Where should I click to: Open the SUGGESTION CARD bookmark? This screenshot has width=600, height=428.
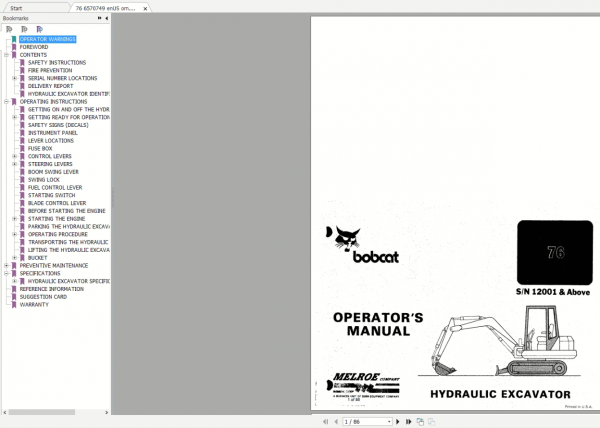43,297
